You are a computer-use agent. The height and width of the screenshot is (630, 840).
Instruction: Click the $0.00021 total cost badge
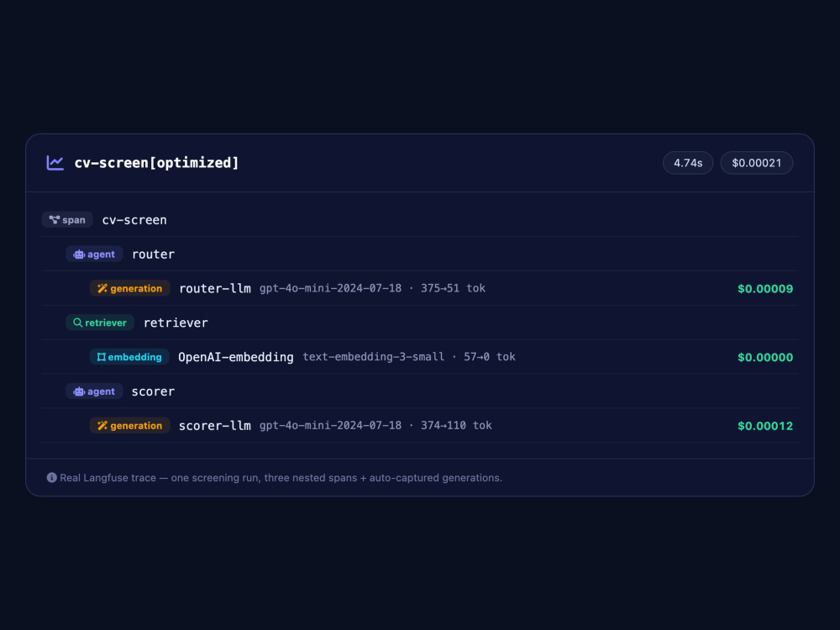[757, 163]
